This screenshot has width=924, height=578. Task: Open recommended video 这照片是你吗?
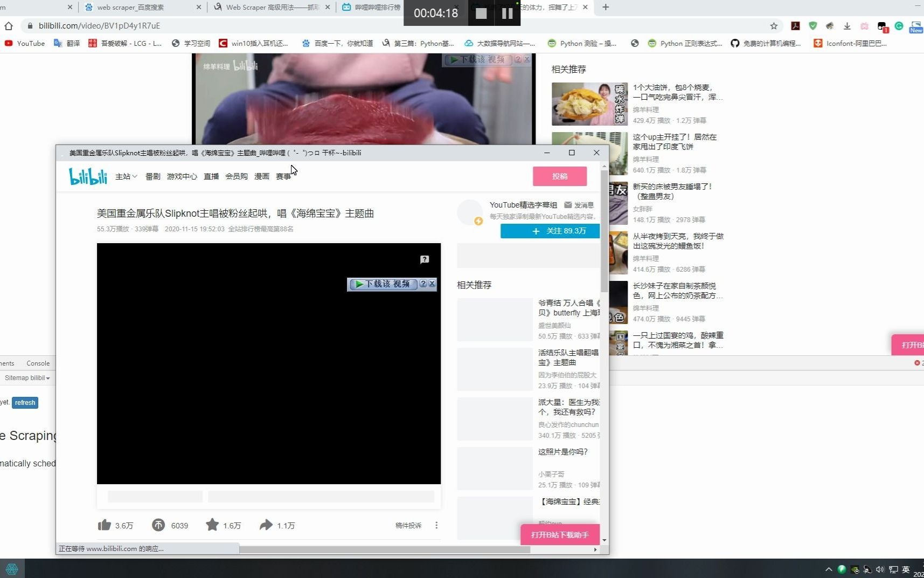563,452
